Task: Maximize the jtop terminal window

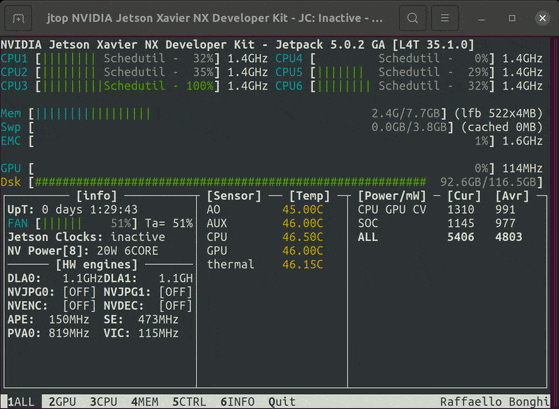Action: point(512,18)
